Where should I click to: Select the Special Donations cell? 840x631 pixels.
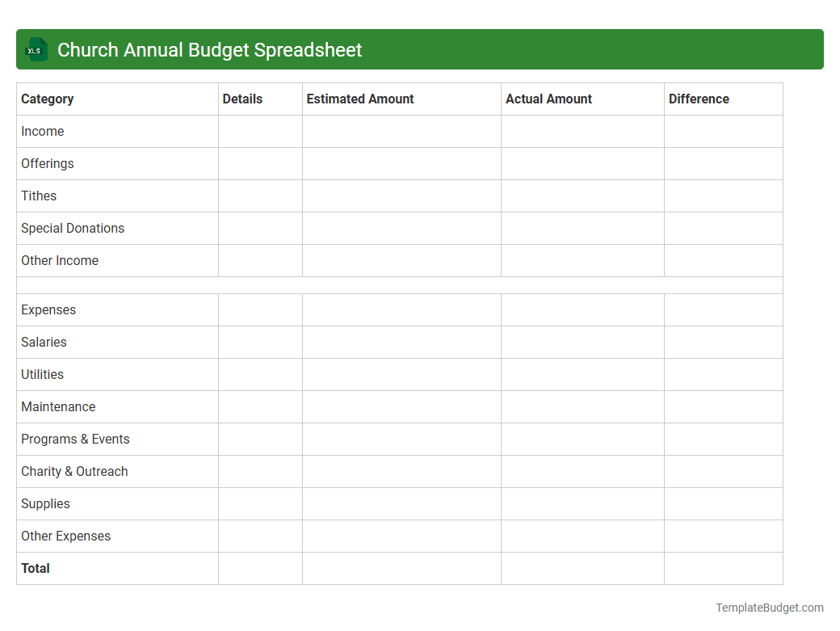coord(73,228)
